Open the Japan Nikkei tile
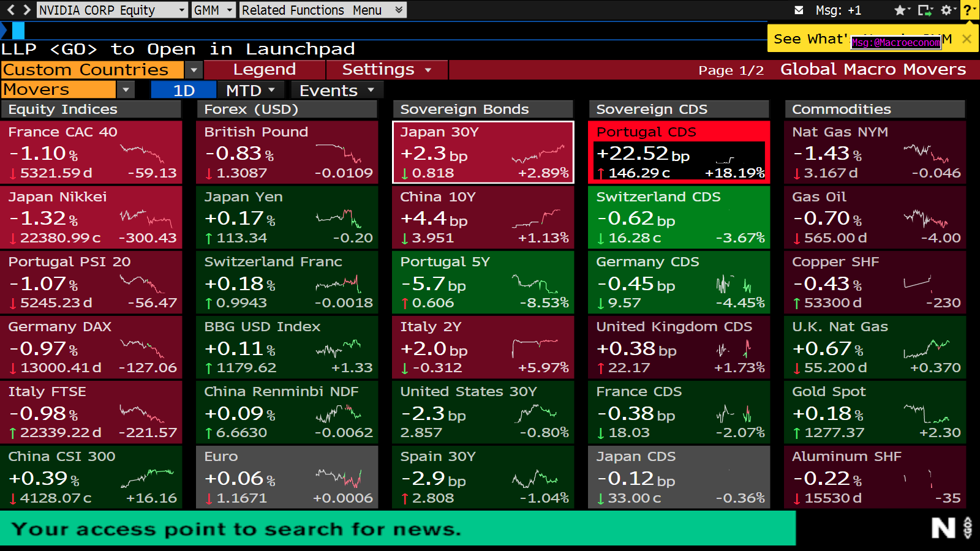Image resolution: width=980 pixels, height=551 pixels. click(91, 217)
